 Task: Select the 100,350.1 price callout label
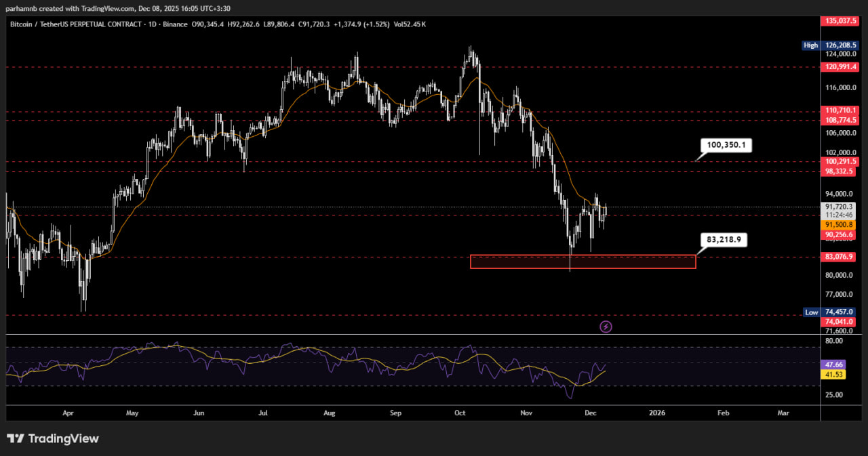[726, 145]
